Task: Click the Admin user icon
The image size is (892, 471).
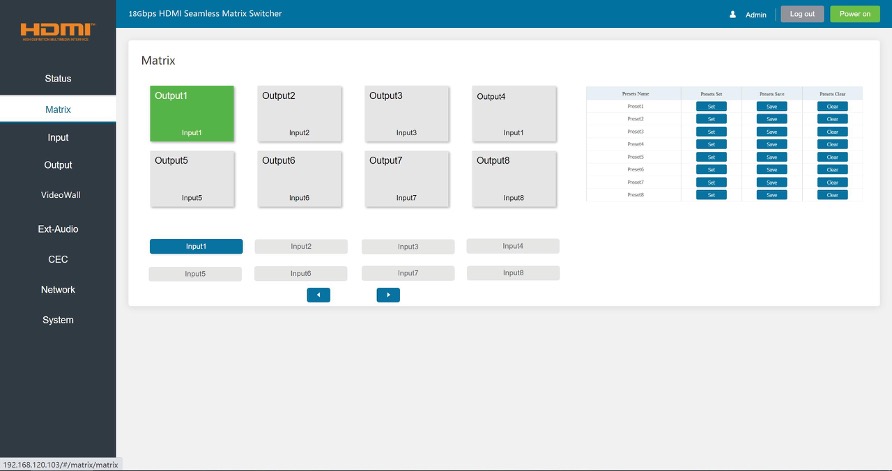Action: [733, 14]
